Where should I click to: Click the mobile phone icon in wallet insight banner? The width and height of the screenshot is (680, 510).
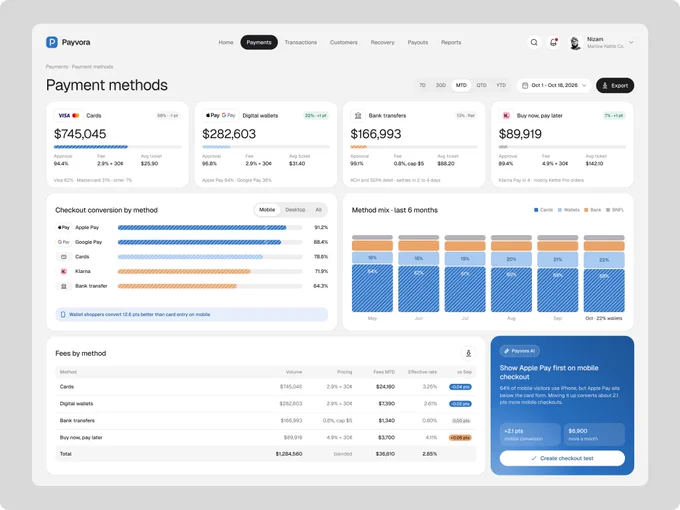(x=63, y=314)
